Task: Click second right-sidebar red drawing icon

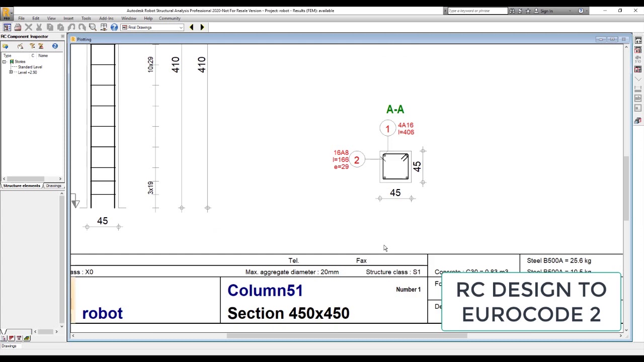Action: (638, 50)
